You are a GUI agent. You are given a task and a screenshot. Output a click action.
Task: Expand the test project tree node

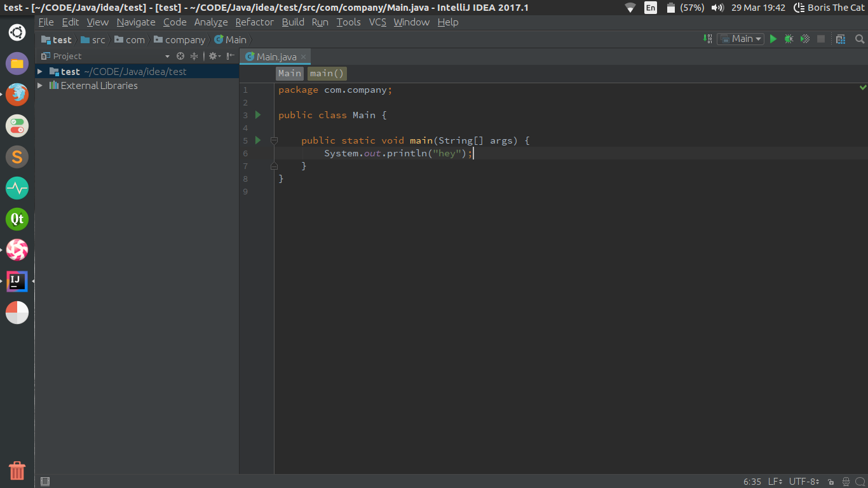40,72
